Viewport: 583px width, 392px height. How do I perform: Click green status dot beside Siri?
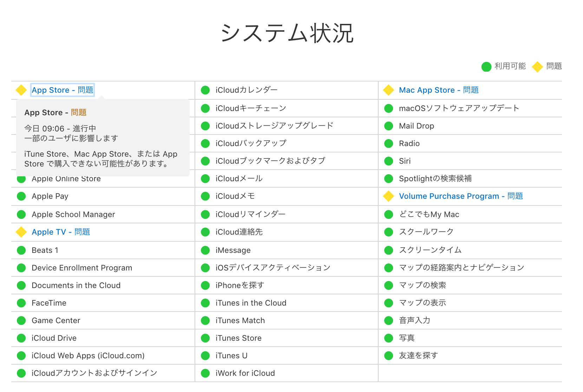pyautogui.click(x=389, y=161)
